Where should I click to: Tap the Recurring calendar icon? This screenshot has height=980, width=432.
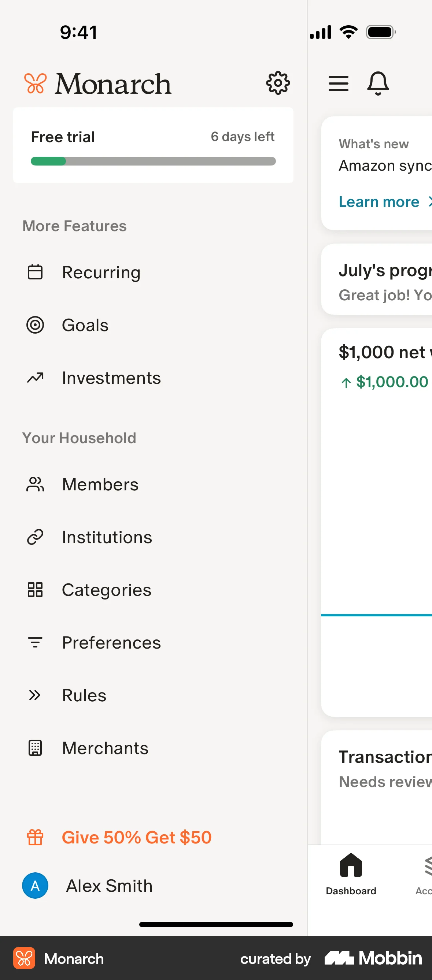[36, 272]
